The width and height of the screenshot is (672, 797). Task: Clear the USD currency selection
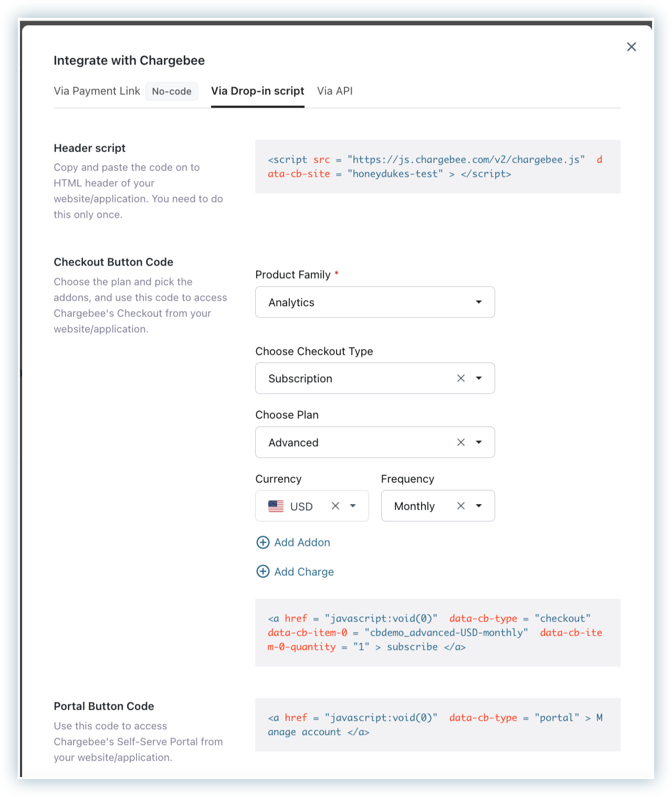[335, 506]
